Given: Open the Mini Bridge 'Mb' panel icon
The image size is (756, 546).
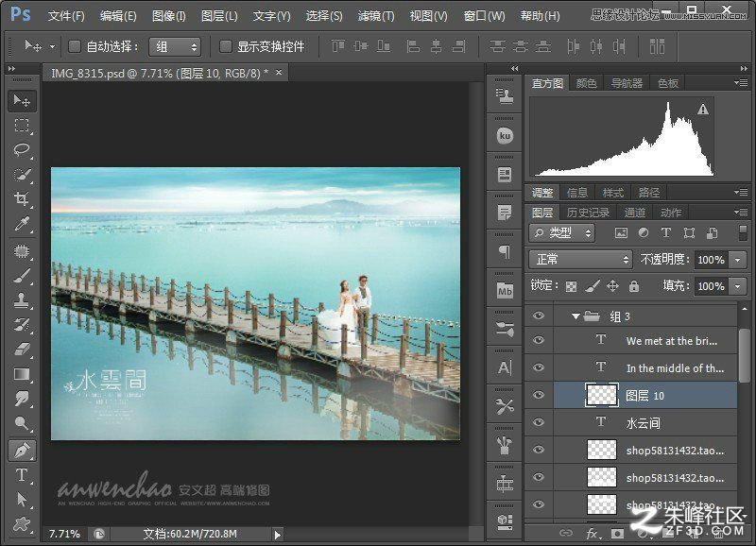Looking at the screenshot, I should click(505, 291).
